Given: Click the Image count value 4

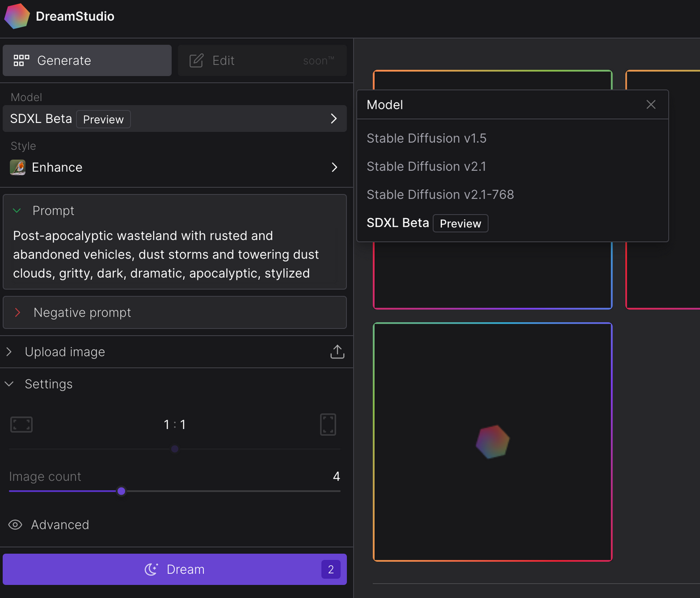Looking at the screenshot, I should coord(336,477).
